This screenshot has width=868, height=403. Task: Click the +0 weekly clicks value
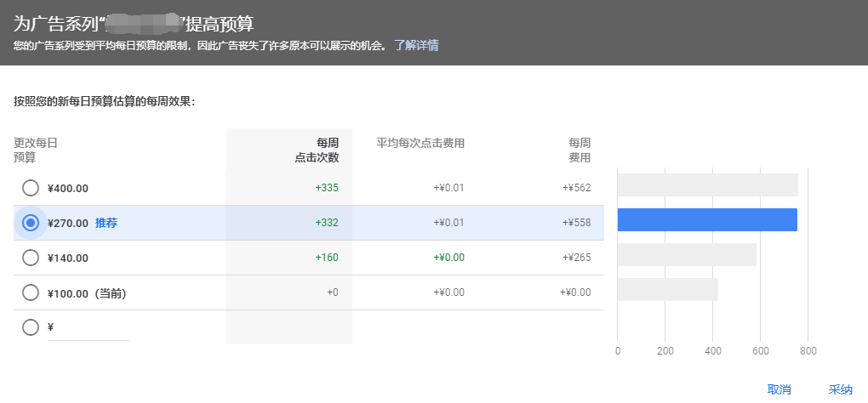[333, 292]
